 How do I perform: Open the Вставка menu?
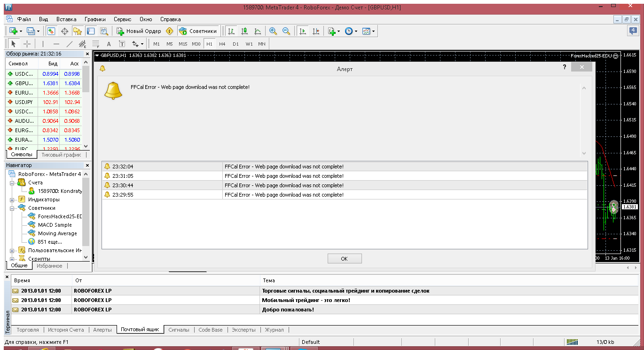[66, 19]
